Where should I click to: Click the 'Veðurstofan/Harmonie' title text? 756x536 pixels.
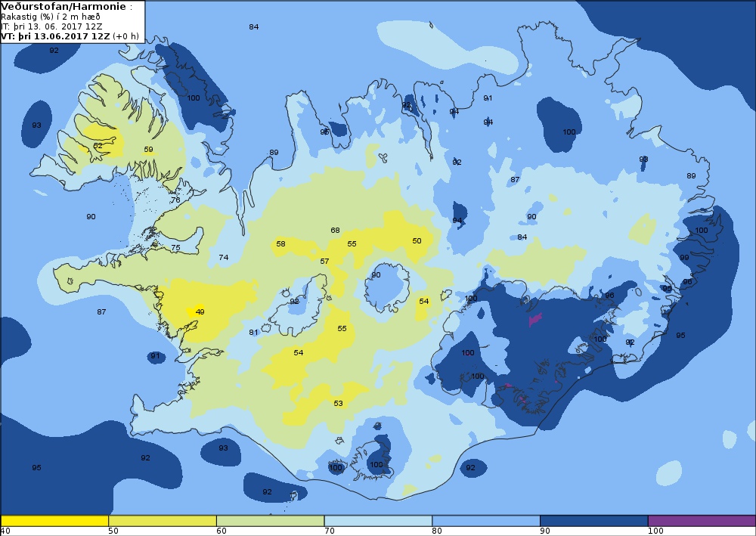(64, 7)
